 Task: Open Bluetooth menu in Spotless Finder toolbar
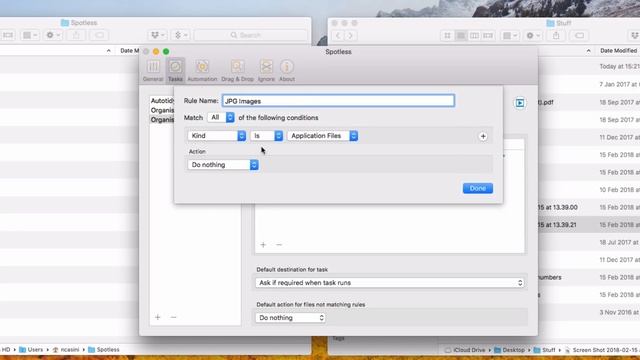(x=181, y=35)
